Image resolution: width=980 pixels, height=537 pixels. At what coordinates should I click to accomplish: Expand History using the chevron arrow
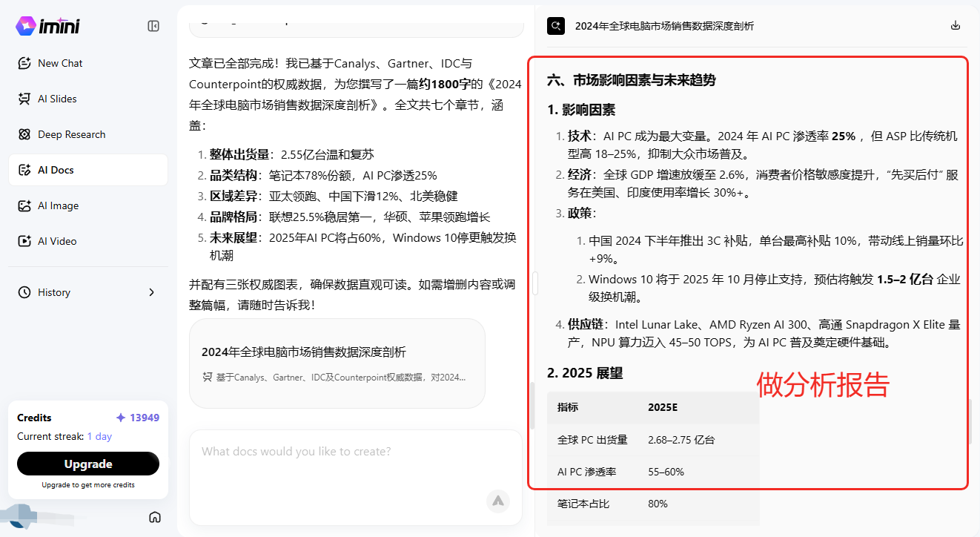point(152,292)
